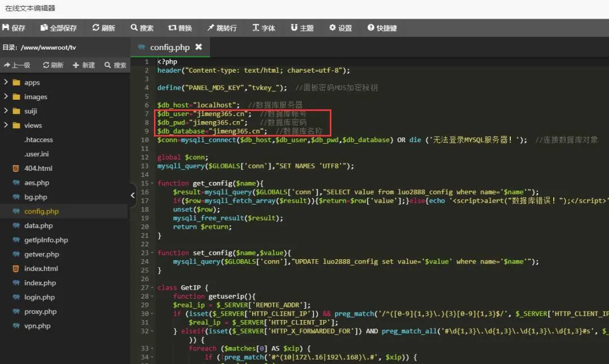Fold the foreach block at line 33

[x=152, y=348]
